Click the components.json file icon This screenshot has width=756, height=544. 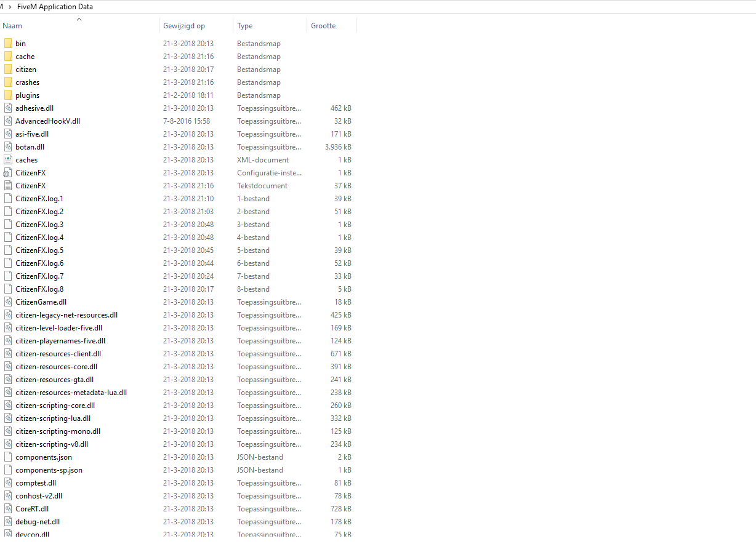(x=8, y=457)
